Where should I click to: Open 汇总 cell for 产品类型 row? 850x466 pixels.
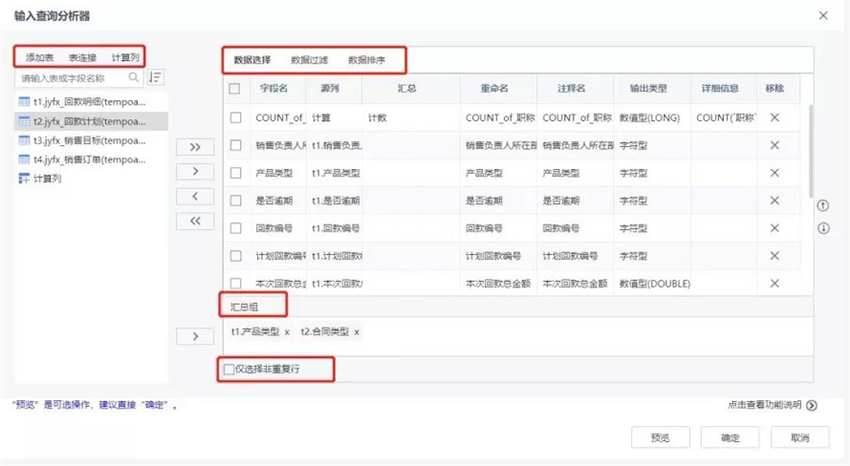pyautogui.click(x=410, y=173)
